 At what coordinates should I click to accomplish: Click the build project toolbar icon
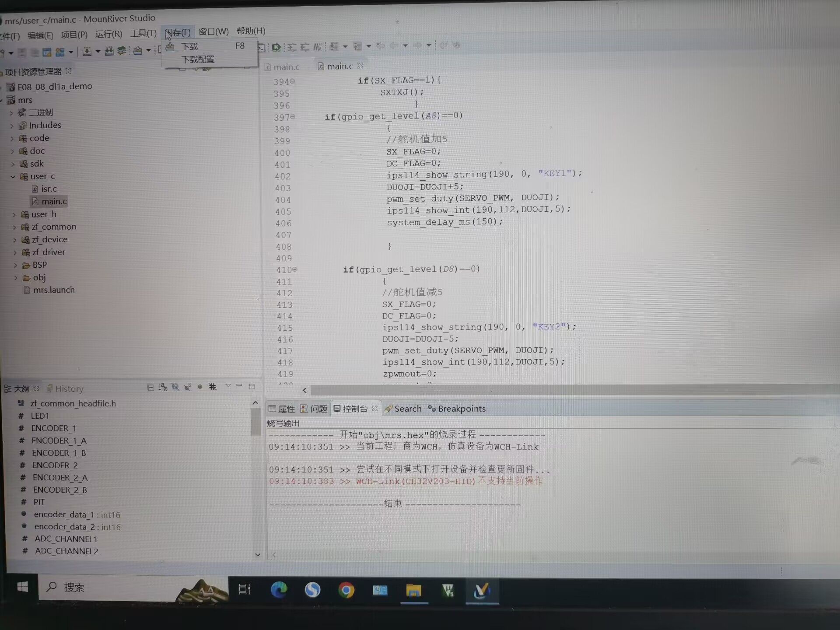click(x=87, y=52)
